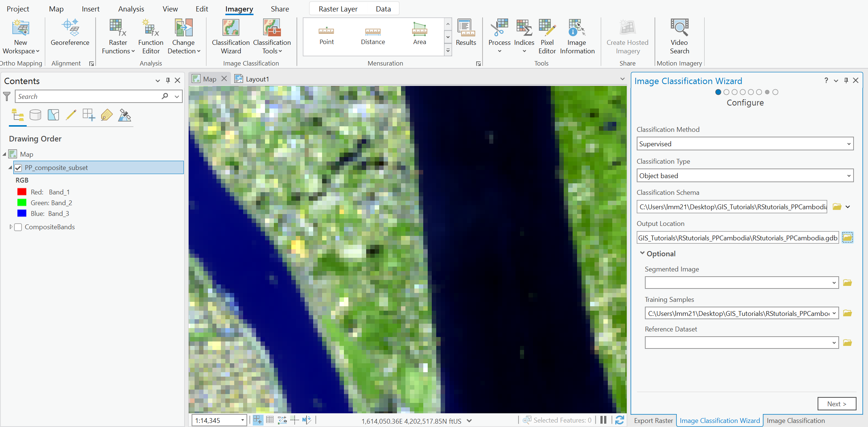Open the Analysis ribbon menu

click(x=131, y=9)
